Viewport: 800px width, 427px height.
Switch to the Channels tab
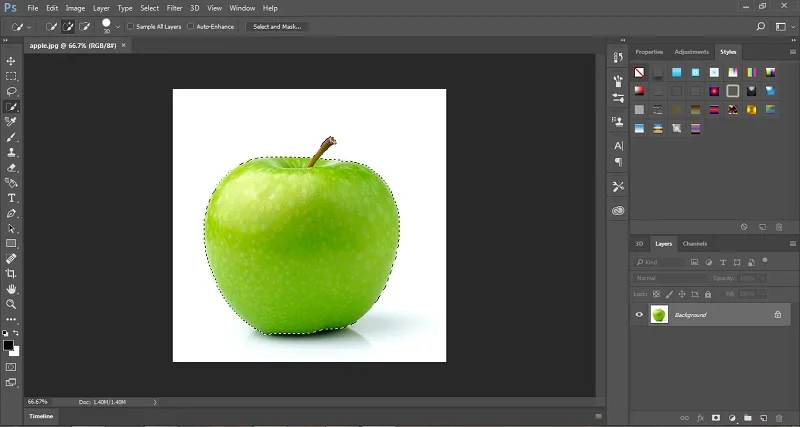[x=694, y=244]
